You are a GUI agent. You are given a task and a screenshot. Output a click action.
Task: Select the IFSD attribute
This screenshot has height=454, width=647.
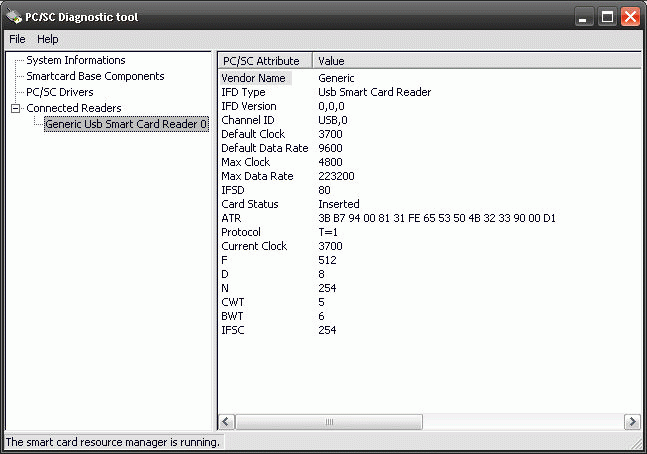coord(233,190)
